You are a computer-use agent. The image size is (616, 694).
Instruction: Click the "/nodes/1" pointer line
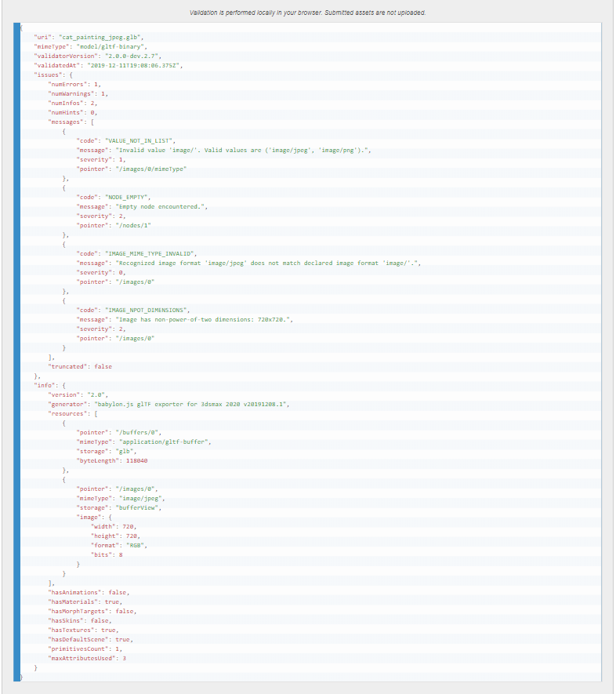coord(113,225)
